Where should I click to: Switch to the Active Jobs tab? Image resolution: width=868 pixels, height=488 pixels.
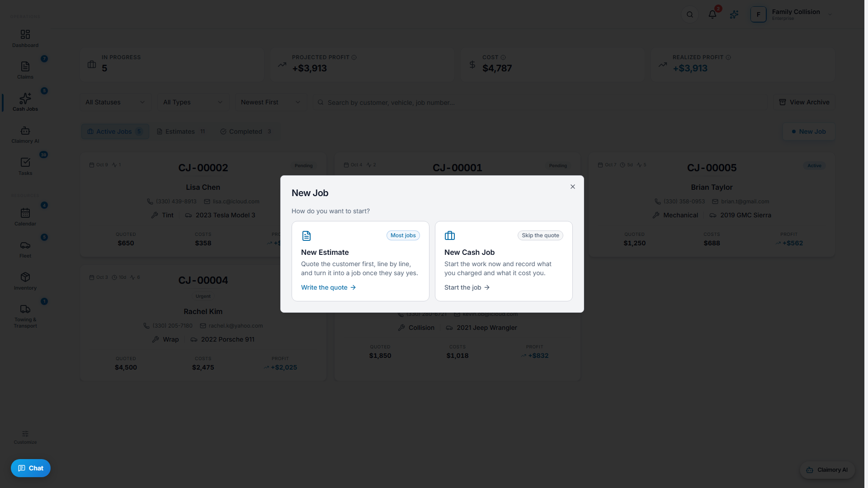pyautogui.click(x=115, y=131)
